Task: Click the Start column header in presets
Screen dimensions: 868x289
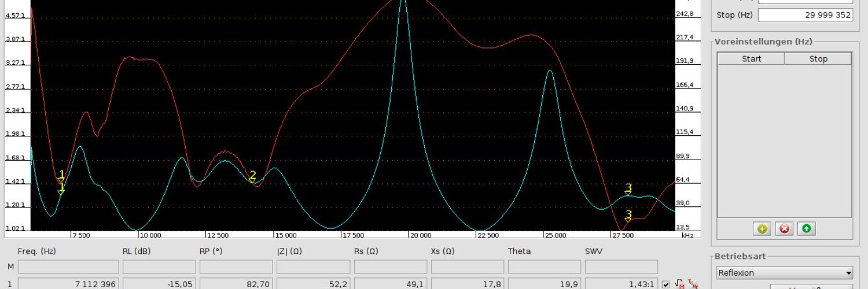Action: tap(751, 59)
